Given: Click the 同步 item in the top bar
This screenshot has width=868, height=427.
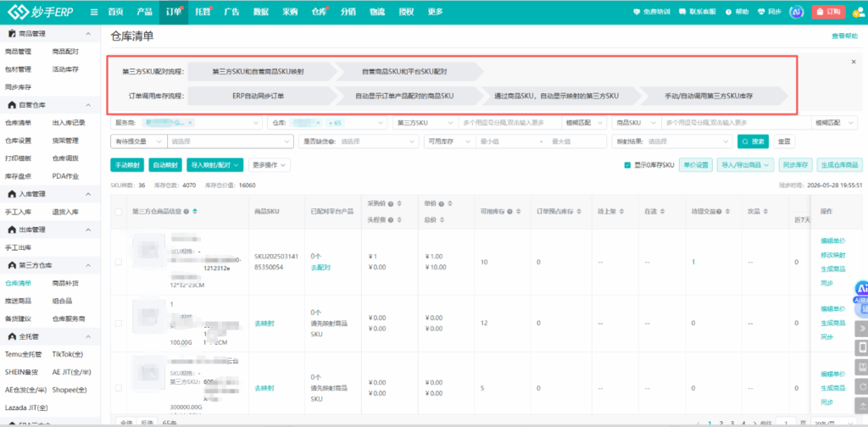Looking at the screenshot, I should pos(770,12).
